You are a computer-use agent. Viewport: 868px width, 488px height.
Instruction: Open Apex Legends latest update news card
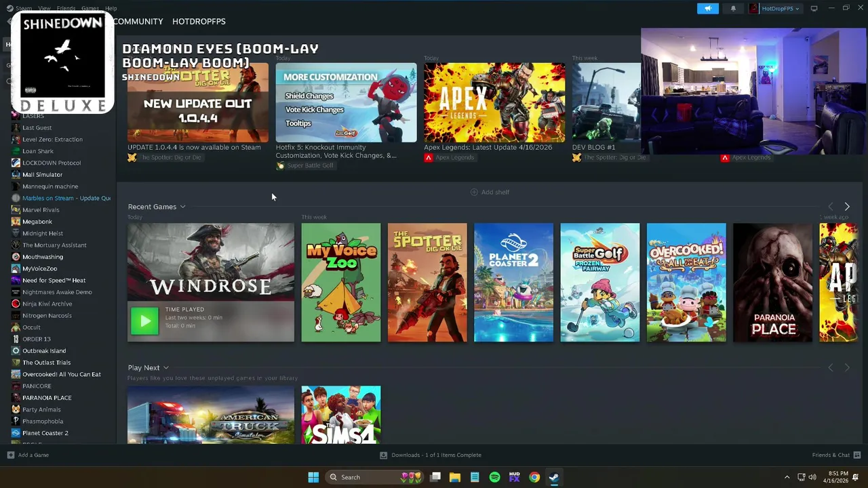(494, 102)
